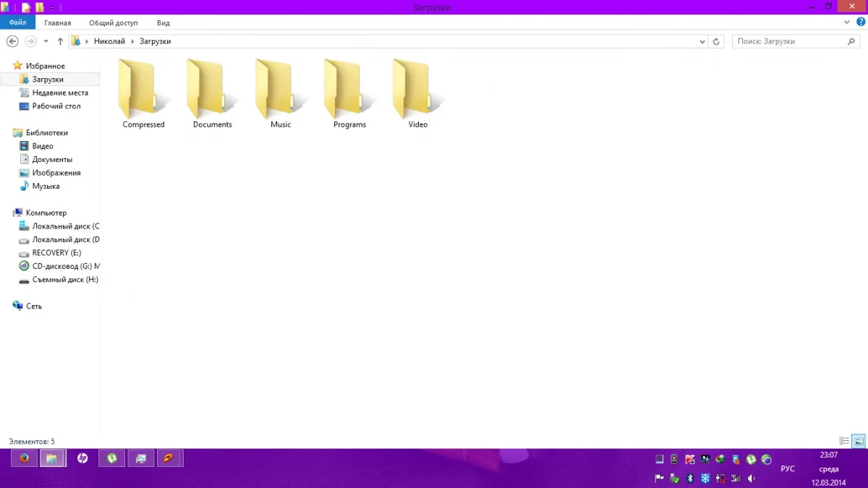The image size is (868, 488).
Task: Open the HP taskbar icon
Action: pos(82,458)
